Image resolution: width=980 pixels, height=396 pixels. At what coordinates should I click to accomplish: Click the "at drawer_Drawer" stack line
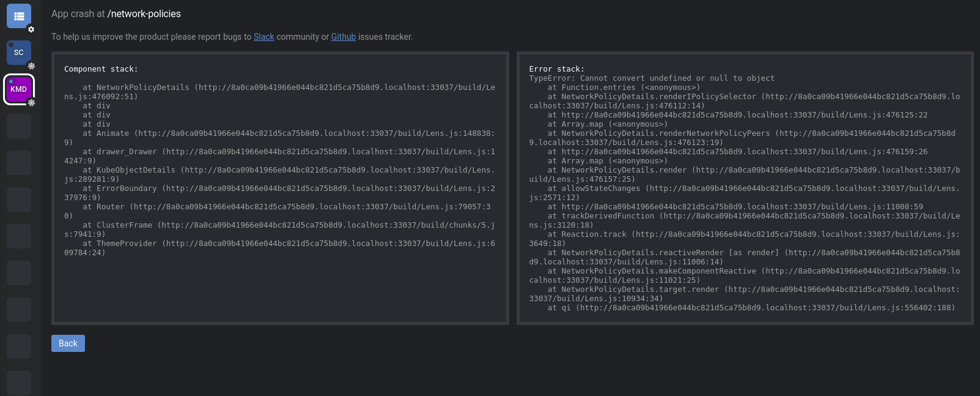(280, 156)
